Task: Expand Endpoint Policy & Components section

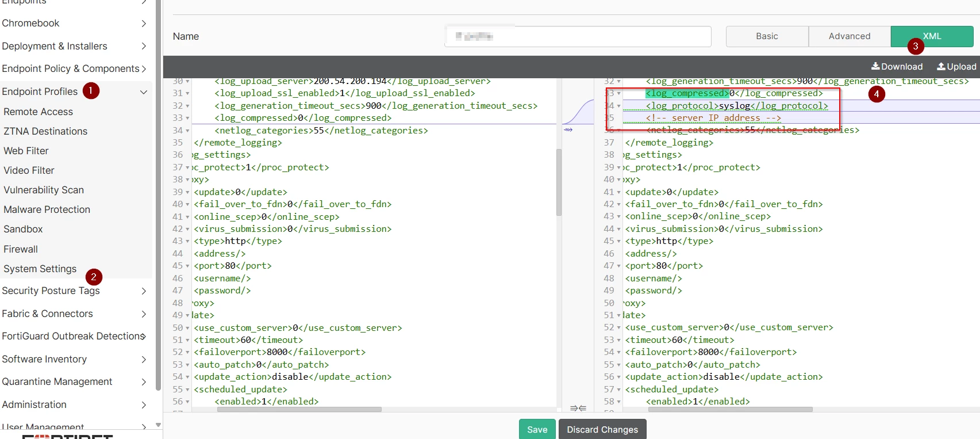Action: click(144, 69)
